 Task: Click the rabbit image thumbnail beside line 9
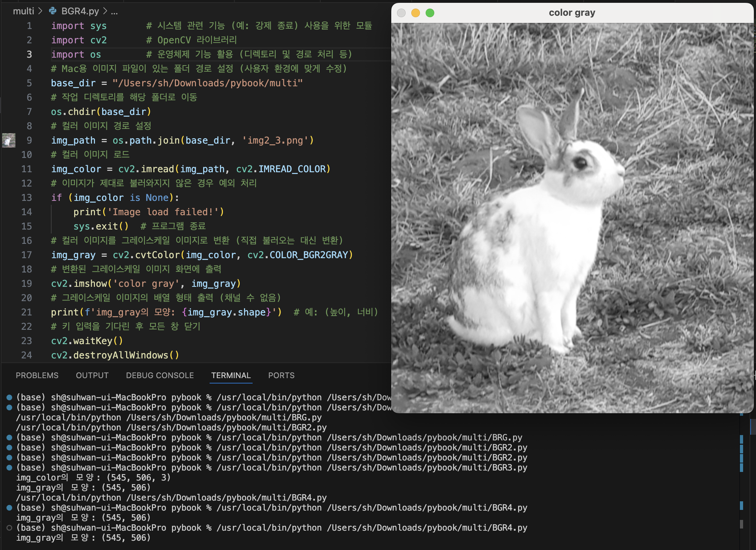[x=9, y=140]
